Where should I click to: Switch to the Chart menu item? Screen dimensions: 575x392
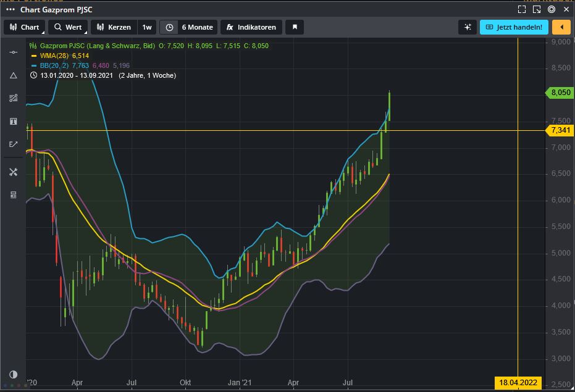click(x=24, y=27)
